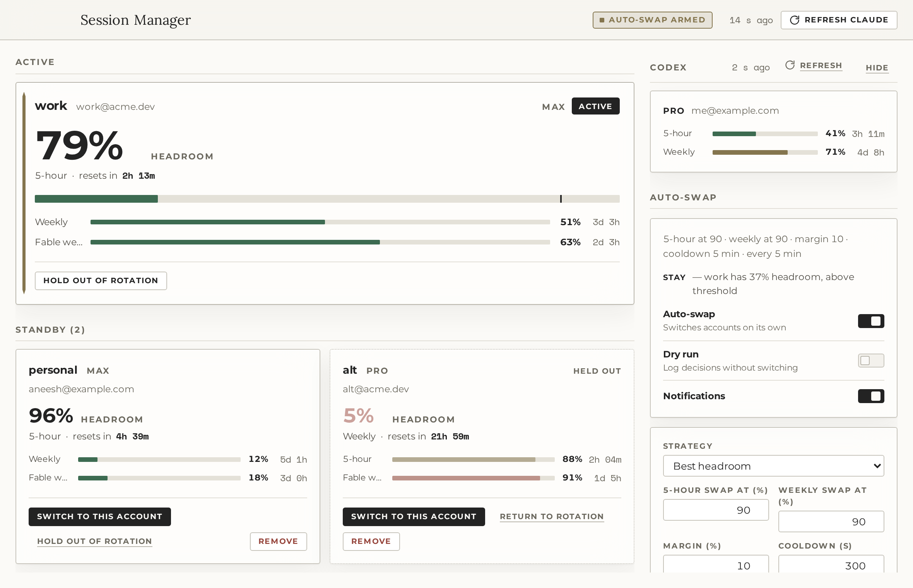This screenshot has width=913, height=588.
Task: Click the work account 5-hour usage bar
Action: point(327,199)
